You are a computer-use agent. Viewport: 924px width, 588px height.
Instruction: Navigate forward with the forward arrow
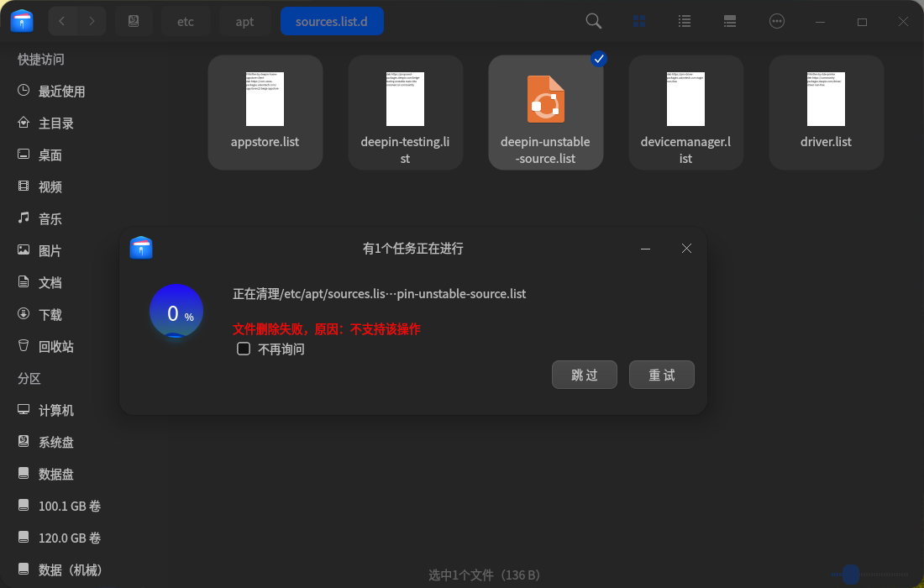92,20
